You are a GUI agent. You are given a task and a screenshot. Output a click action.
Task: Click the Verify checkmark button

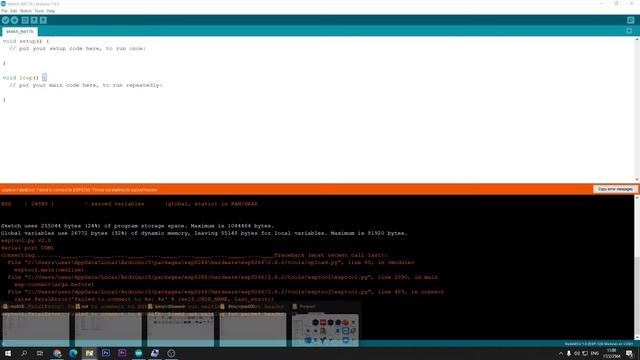pos(5,20)
